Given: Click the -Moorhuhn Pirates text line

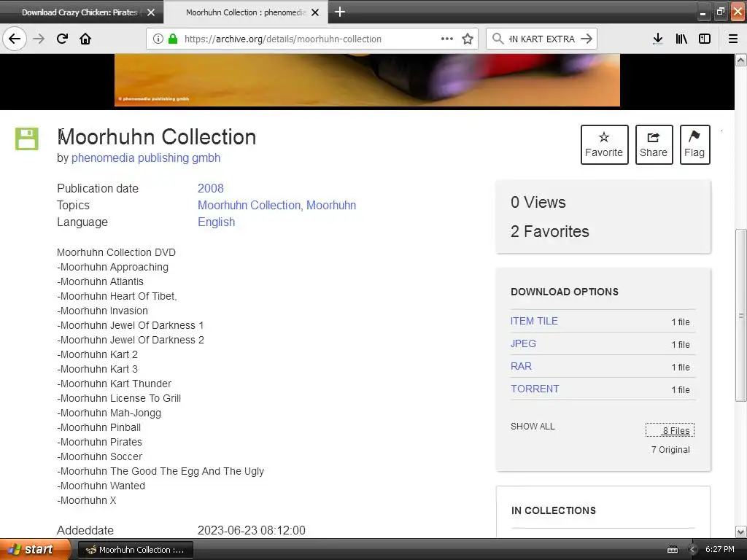Looking at the screenshot, I should tap(99, 442).
